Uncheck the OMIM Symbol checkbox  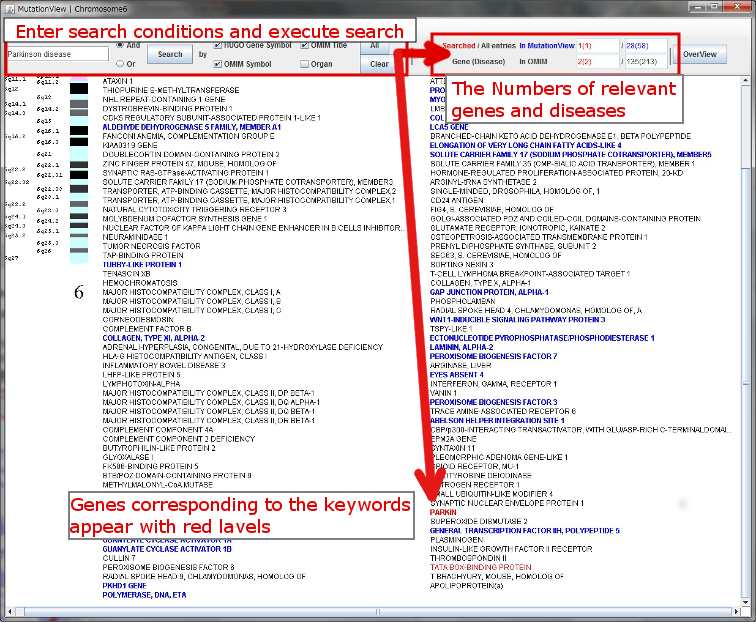218,64
